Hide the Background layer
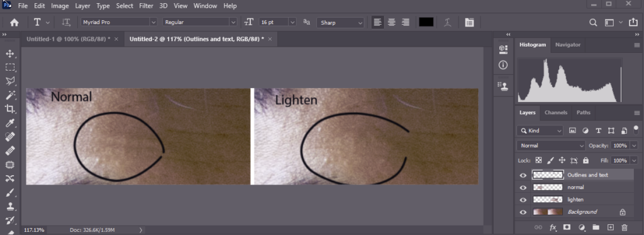Screen dimensions: 644x235 point(523,212)
